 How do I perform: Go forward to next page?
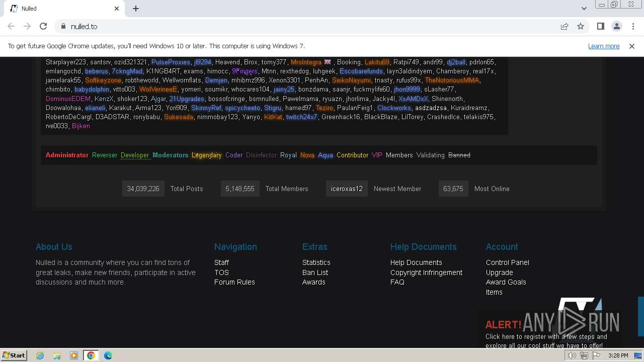click(27, 26)
